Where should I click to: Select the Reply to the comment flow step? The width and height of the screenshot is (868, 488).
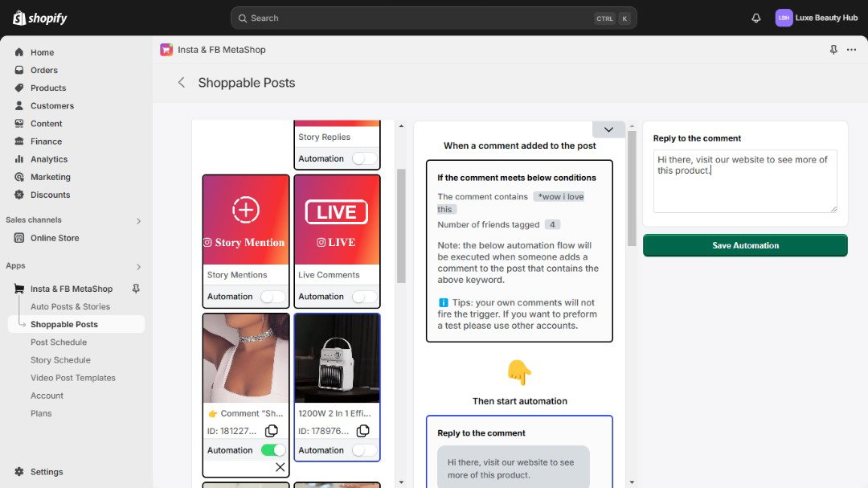pos(519,452)
